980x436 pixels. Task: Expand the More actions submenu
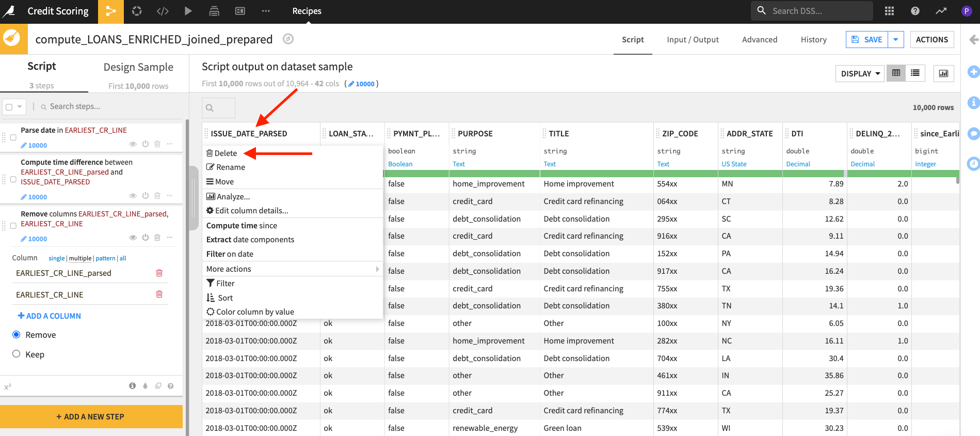coord(293,269)
